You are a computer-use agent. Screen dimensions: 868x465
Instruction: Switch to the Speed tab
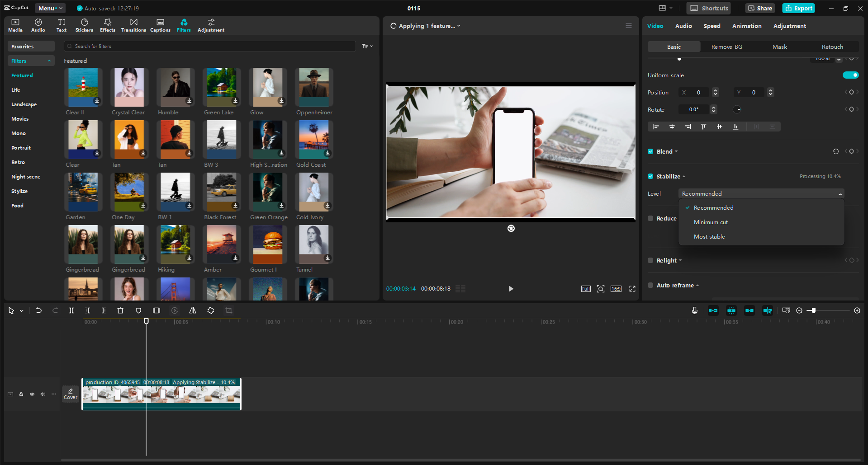pyautogui.click(x=711, y=26)
